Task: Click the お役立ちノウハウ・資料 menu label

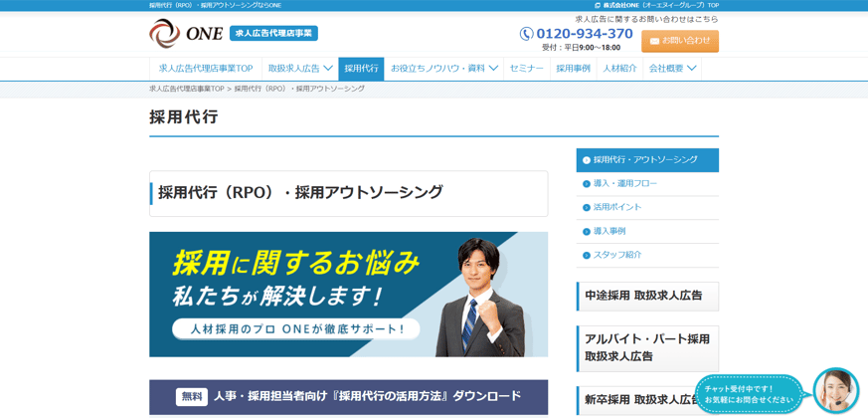Action: [x=437, y=69]
